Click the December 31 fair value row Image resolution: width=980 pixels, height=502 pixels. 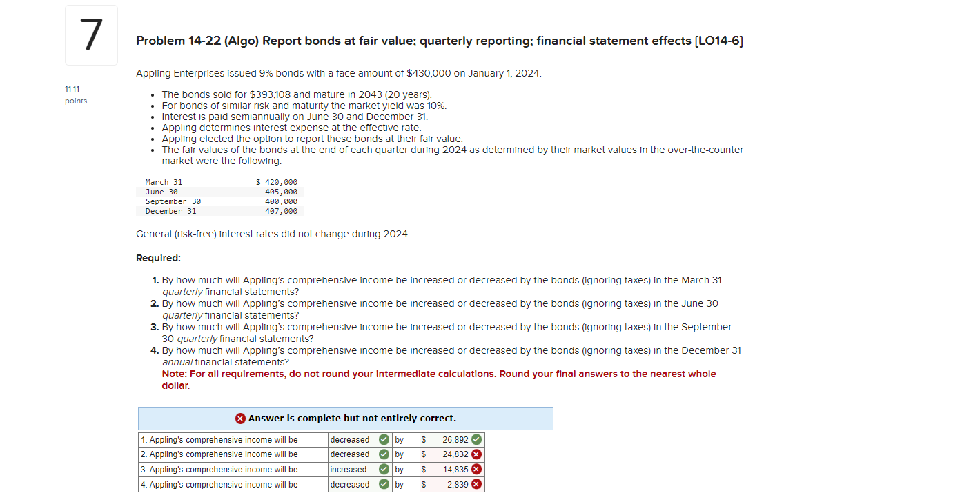219,211
